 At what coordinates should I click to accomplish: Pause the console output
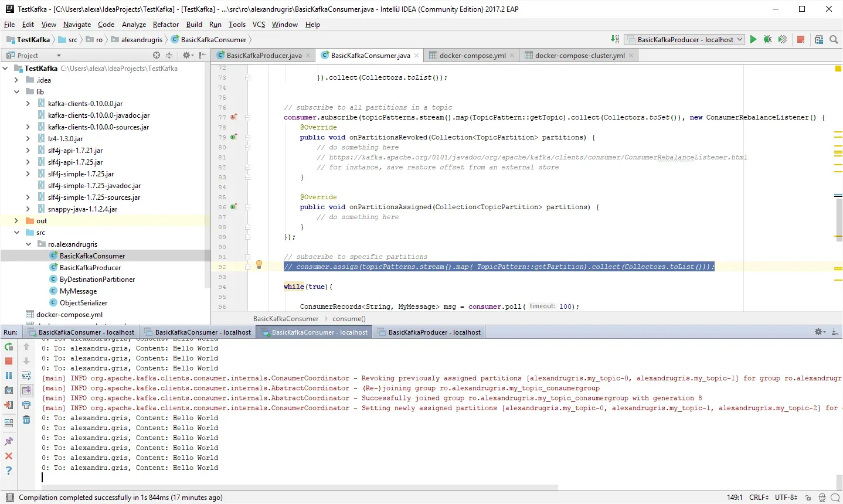(9, 376)
